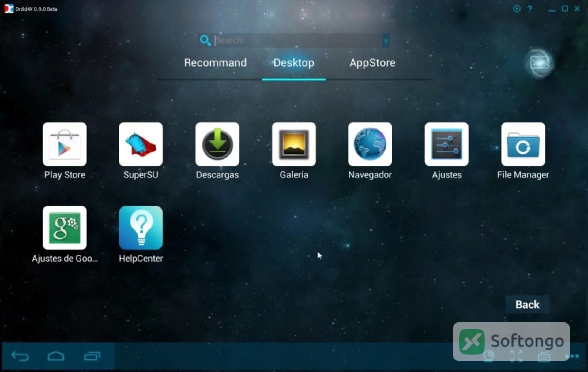
Task: Tap the recent apps navigation icon
Action: [92, 356]
